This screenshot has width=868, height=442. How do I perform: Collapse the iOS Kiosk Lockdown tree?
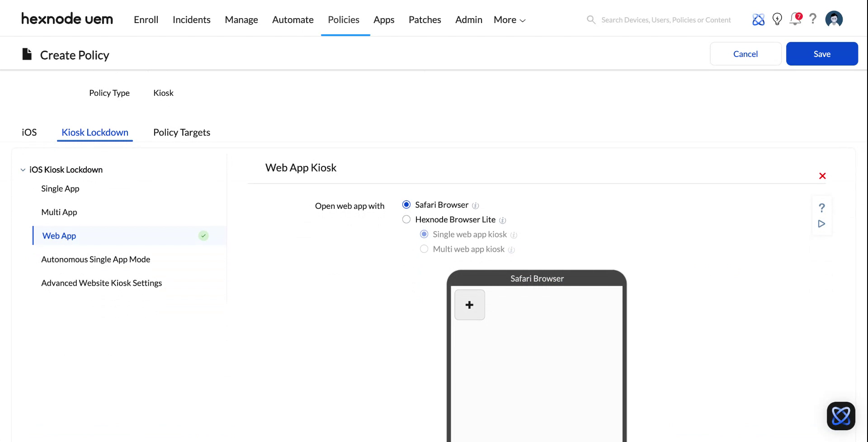pos(23,169)
